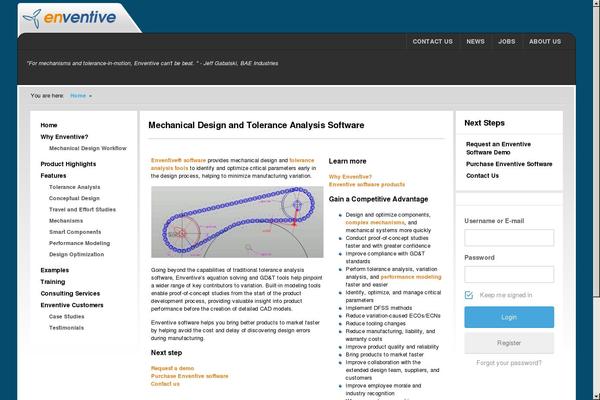Open Enventive software products link

[367, 184]
